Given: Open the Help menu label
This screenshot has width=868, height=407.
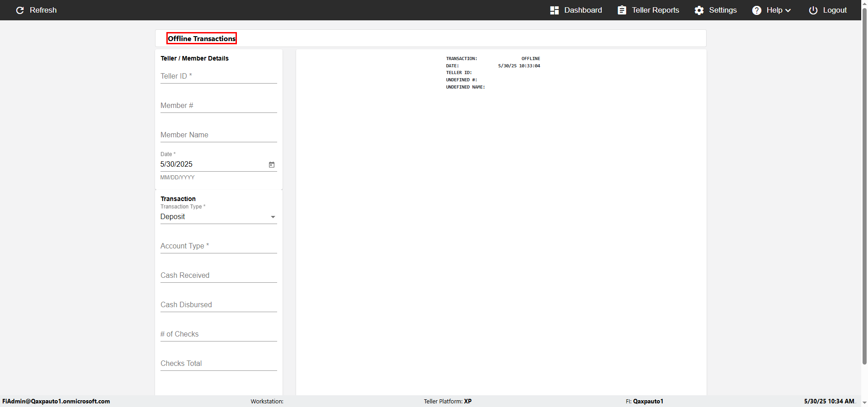Looking at the screenshot, I should tap(774, 10).
